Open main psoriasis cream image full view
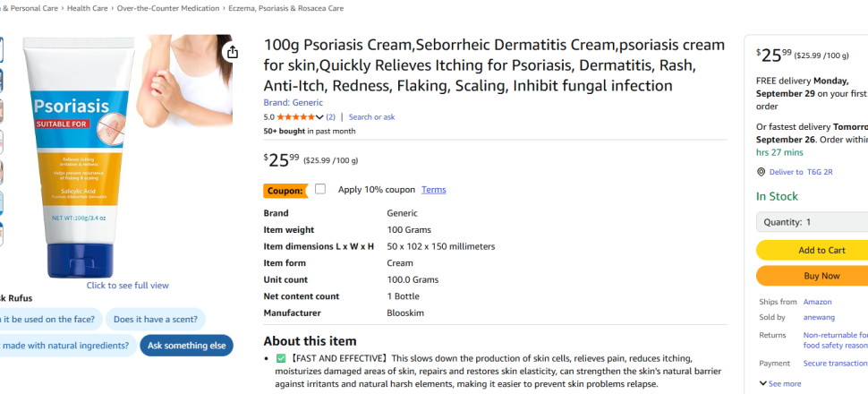 (x=127, y=161)
